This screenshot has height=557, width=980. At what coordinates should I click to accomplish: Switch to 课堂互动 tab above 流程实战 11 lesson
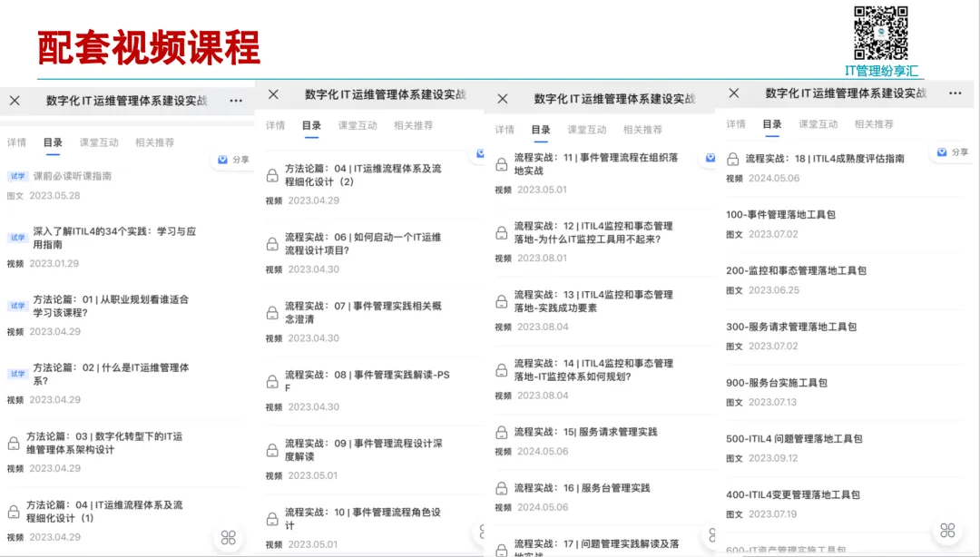(x=587, y=130)
